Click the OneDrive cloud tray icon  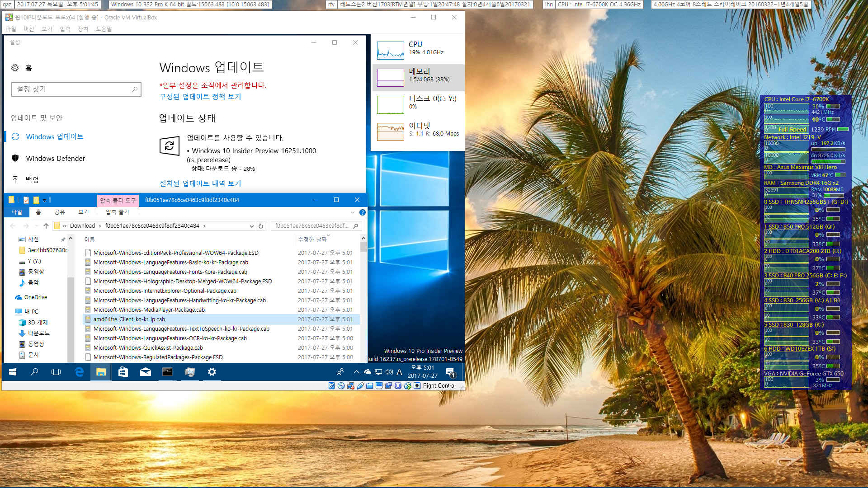coord(368,372)
